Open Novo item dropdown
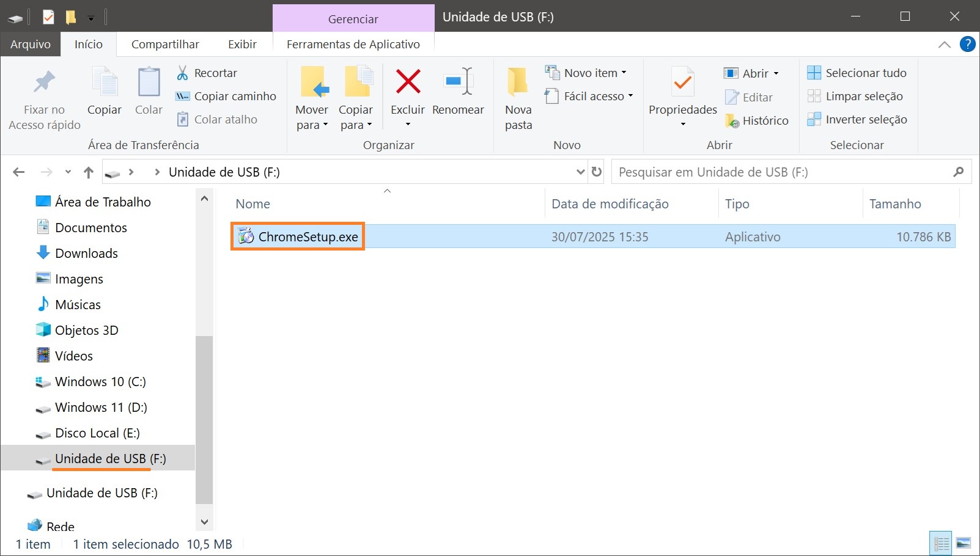The image size is (980, 556). [x=586, y=73]
